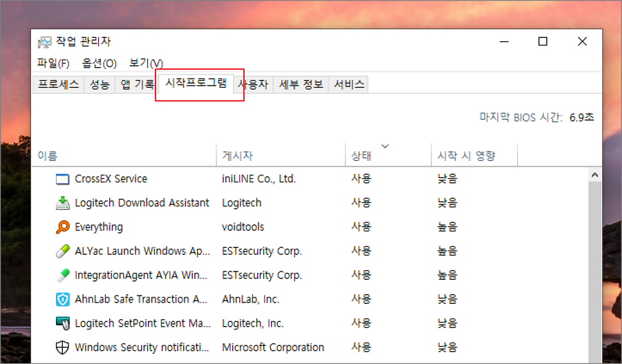Select the AhnLab Safe Transaction A... entry
622x364 pixels.
pyautogui.click(x=141, y=299)
